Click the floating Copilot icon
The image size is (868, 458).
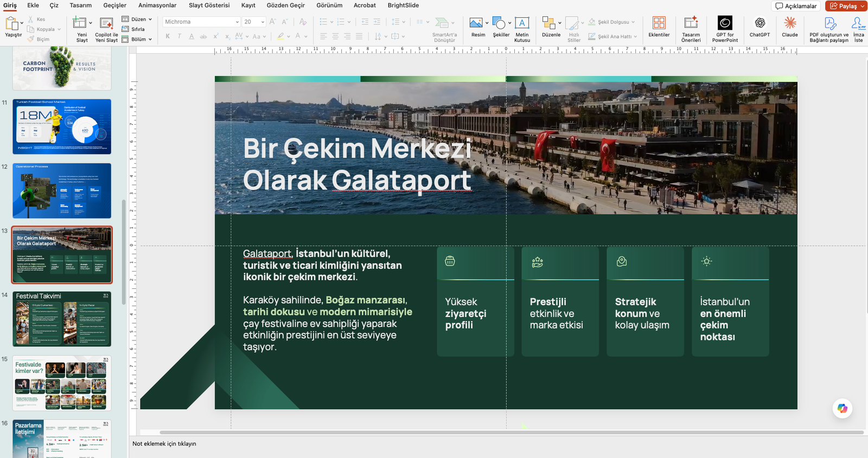click(842, 408)
